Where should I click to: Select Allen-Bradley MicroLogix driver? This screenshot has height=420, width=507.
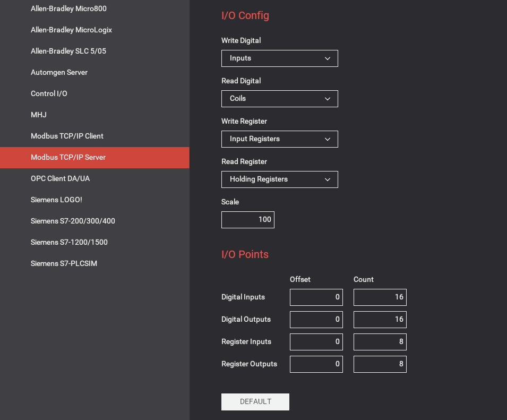click(x=94, y=30)
